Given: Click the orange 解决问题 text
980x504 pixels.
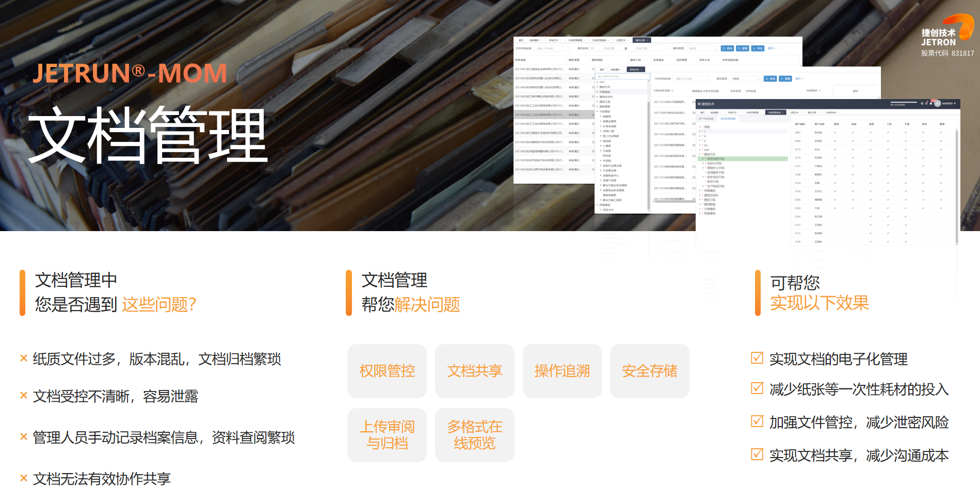Looking at the screenshot, I should click(427, 304).
